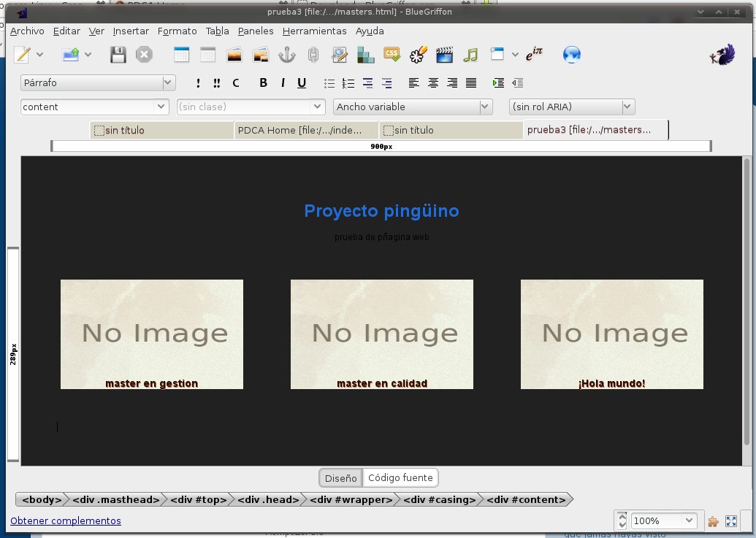Click the form insert icon

[340, 55]
